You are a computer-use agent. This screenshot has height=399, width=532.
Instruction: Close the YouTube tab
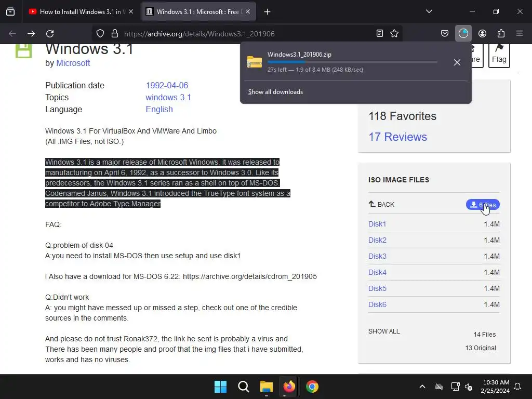tap(131, 11)
